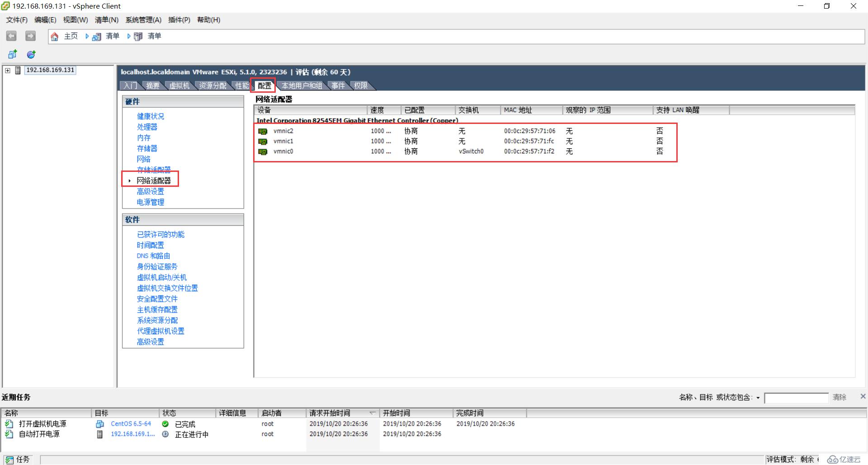
Task: Click the 任务 status bar button
Action: point(18,460)
